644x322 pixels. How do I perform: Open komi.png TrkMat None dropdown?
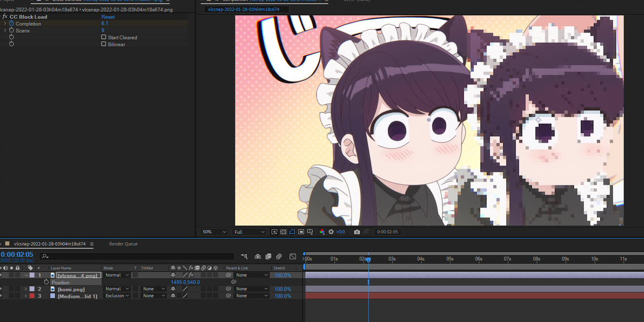[x=153, y=289]
